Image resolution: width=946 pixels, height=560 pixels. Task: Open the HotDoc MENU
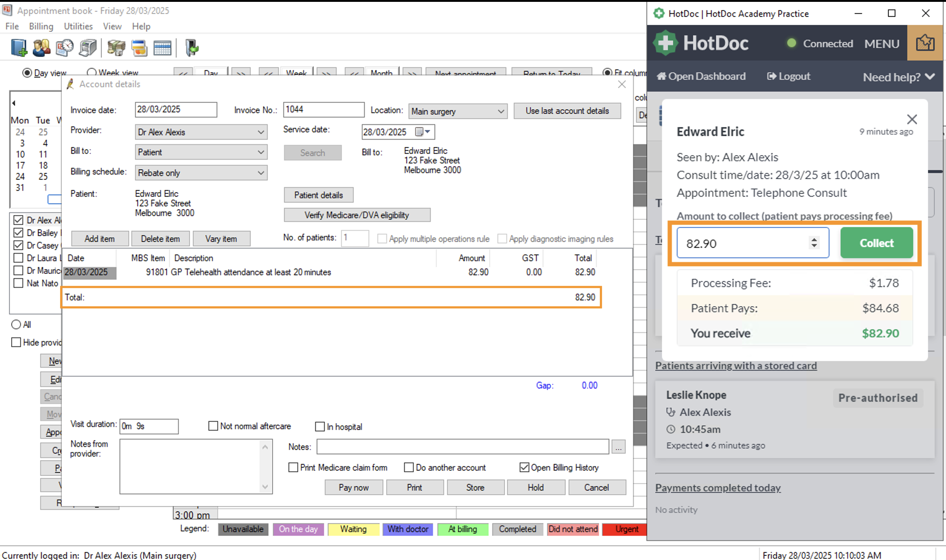pos(882,44)
